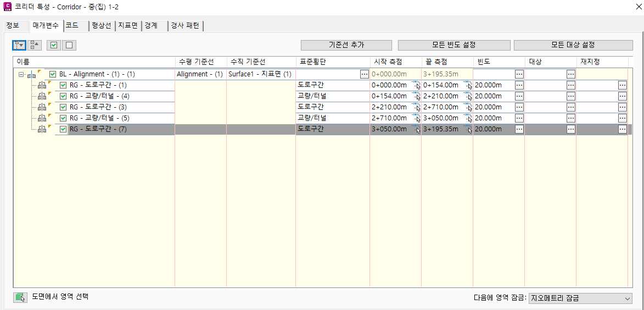Toggle checkbox for RG - 교량/터널 - (5)
This screenshot has width=644, height=310.
point(63,118)
